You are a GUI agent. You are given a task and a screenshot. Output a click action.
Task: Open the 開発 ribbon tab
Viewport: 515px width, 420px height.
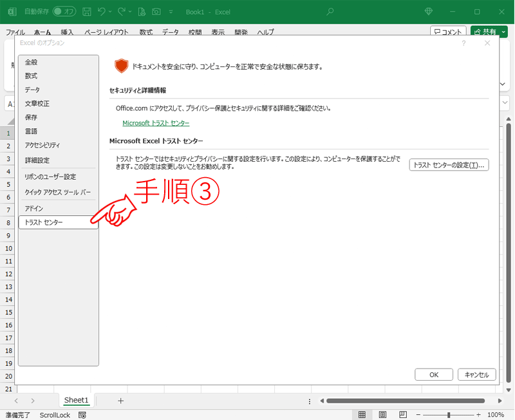pos(241,32)
